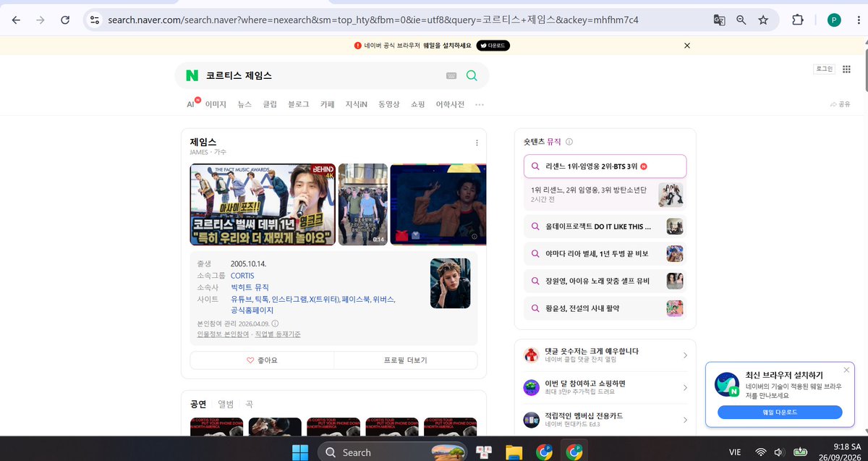The height and width of the screenshot is (461, 868).
Task: Go back to the previous browser page
Action: (x=16, y=20)
